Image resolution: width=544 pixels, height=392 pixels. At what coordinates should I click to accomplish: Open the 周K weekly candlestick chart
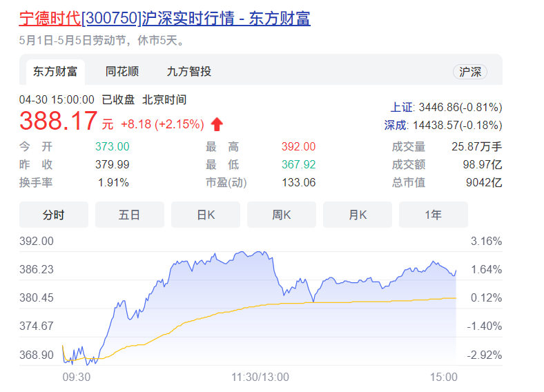coord(282,215)
